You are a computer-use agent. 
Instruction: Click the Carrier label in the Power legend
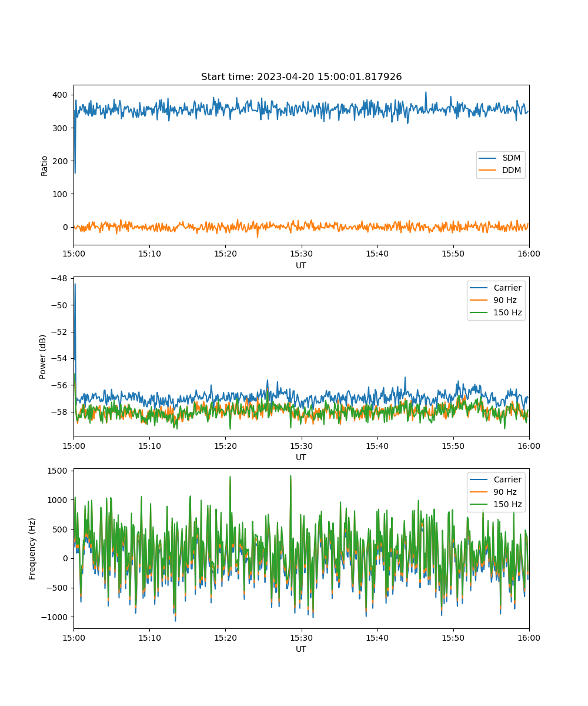click(507, 288)
